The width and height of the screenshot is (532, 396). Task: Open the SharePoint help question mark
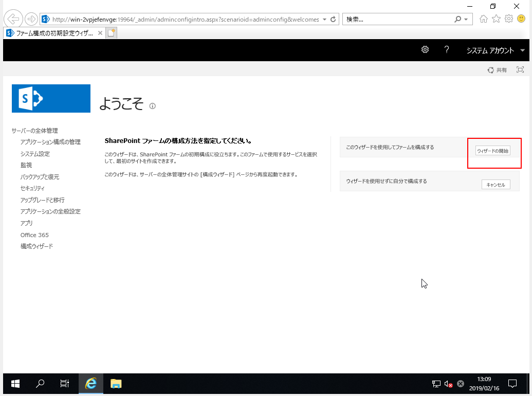[x=447, y=50]
